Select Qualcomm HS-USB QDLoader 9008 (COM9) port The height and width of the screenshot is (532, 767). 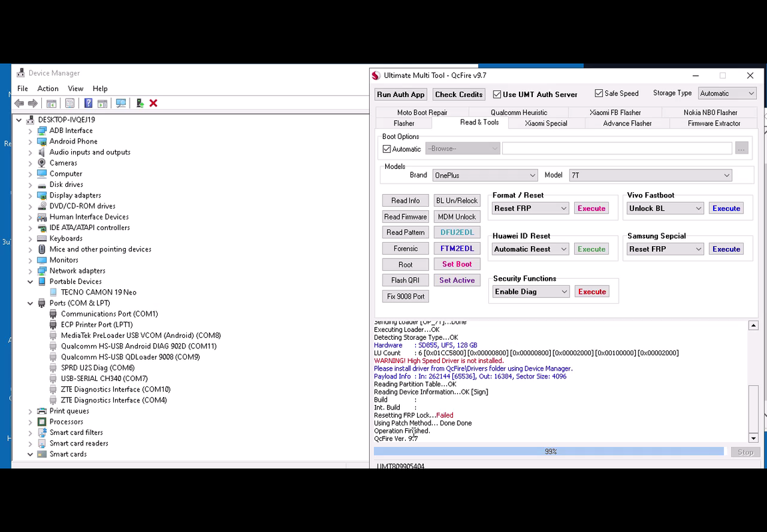tap(130, 357)
